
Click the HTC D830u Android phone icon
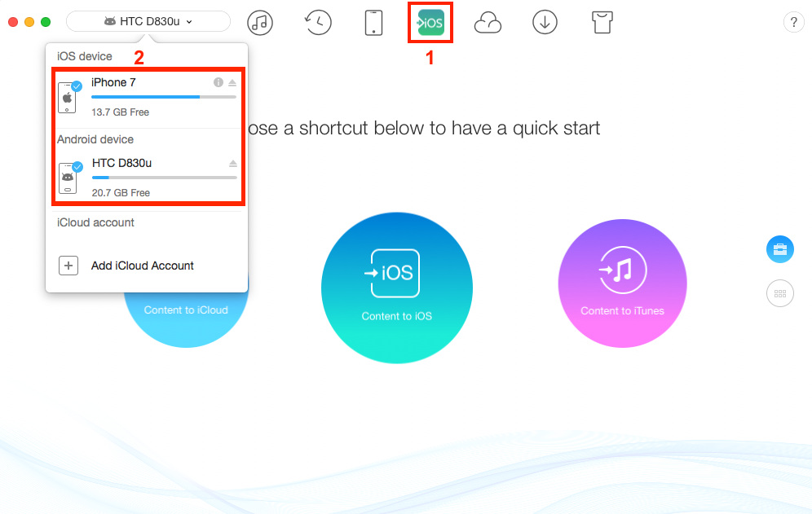pos(68,178)
